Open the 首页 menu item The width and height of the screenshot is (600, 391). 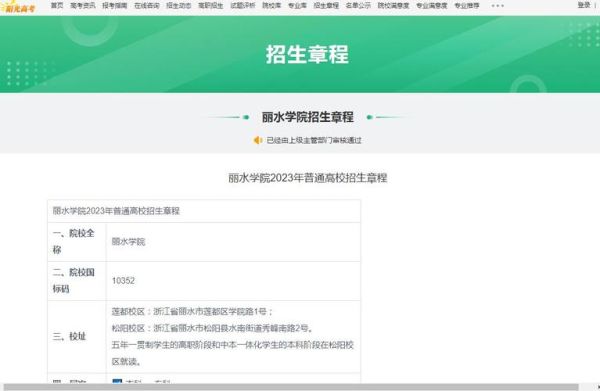57,5
